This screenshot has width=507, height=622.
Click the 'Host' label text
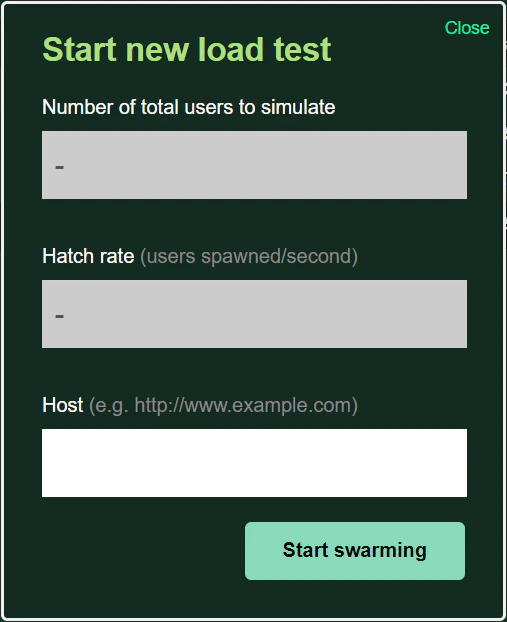63,405
